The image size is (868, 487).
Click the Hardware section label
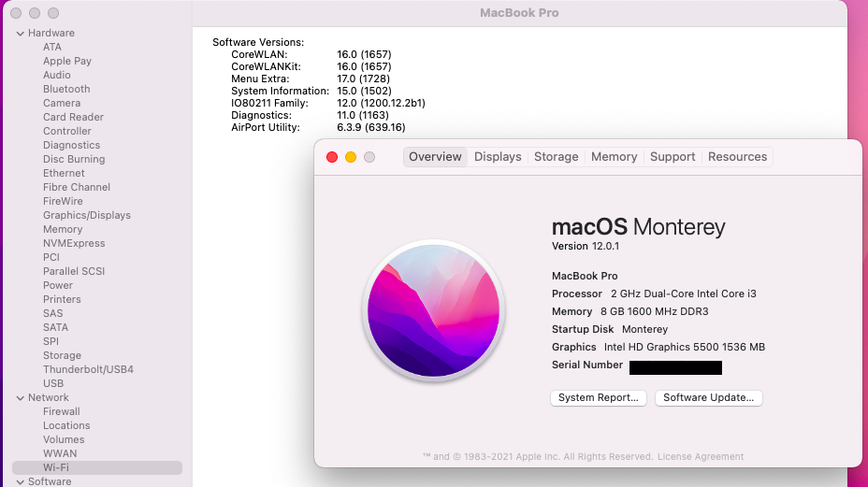(x=51, y=33)
